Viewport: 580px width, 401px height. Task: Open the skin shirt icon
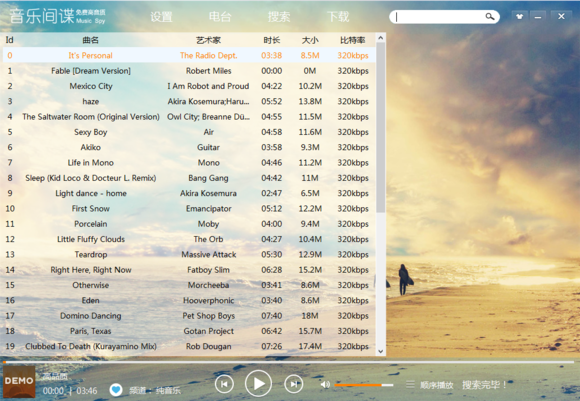pos(520,16)
